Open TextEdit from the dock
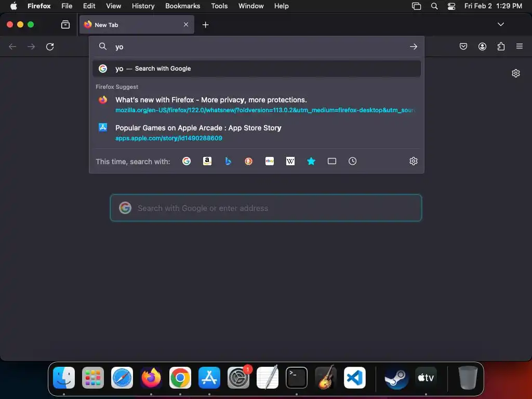The width and height of the screenshot is (532, 399). [268, 377]
